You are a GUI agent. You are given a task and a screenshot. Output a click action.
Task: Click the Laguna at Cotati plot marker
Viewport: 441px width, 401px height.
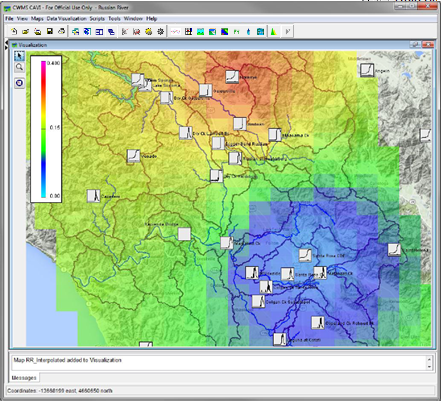coord(280,339)
